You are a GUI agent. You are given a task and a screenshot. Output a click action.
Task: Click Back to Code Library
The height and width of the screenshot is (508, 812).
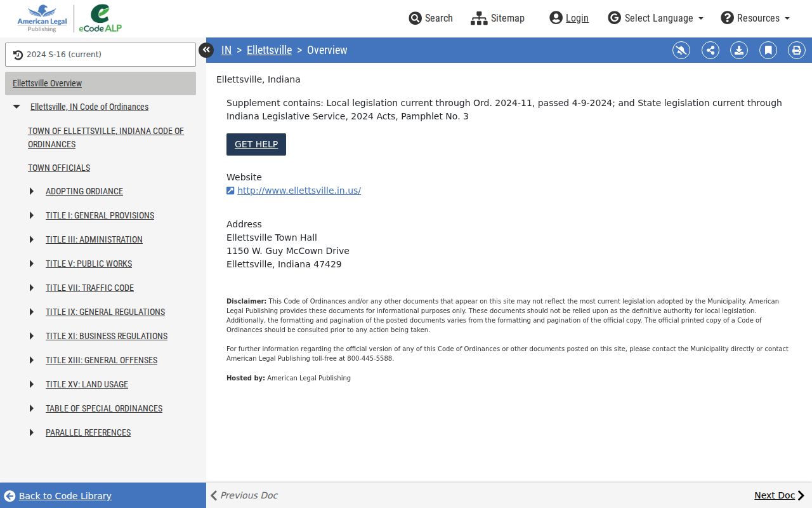tap(58, 496)
